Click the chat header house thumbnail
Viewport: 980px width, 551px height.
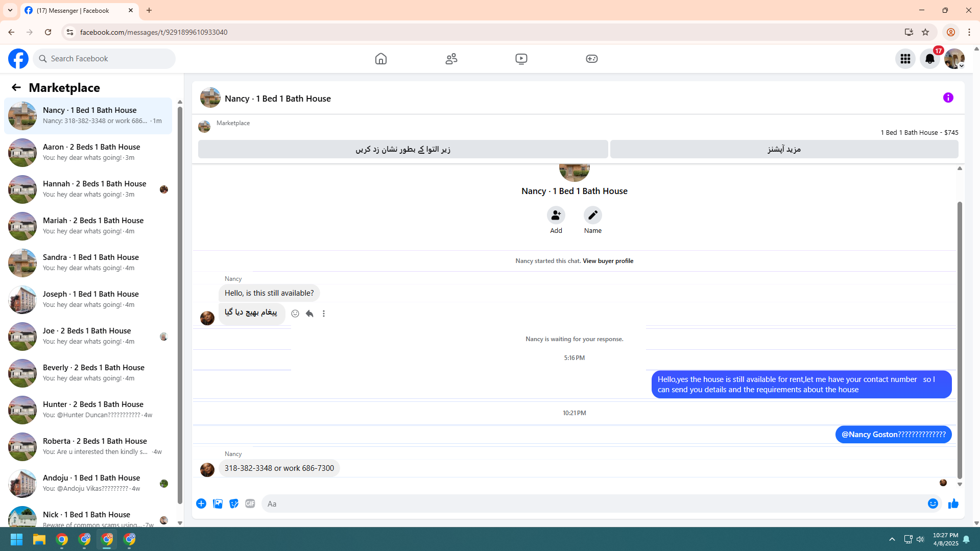pyautogui.click(x=210, y=98)
